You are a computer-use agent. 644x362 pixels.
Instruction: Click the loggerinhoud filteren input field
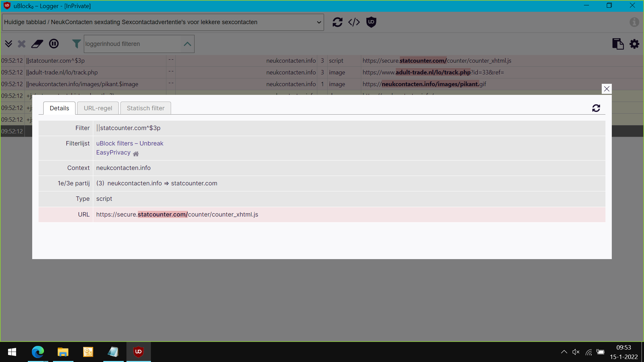(133, 44)
